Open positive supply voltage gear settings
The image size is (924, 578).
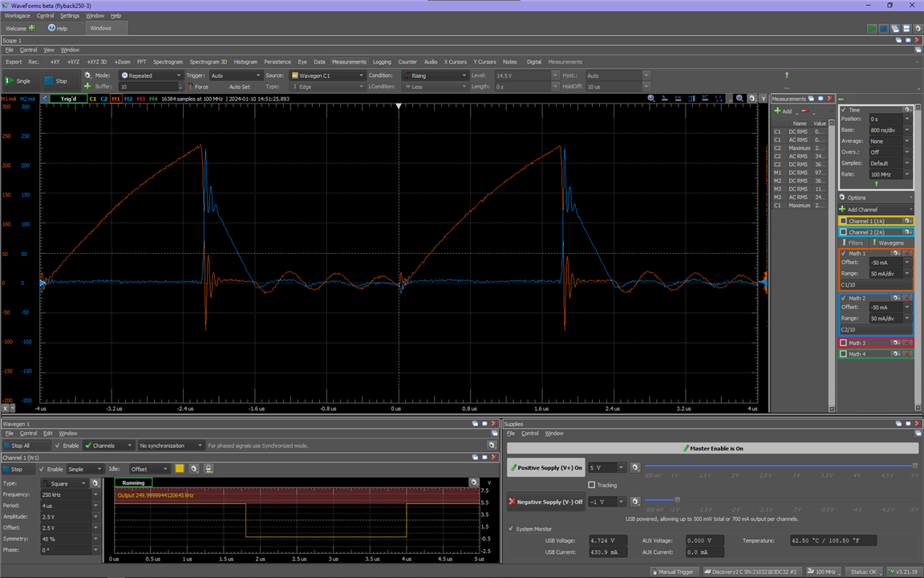[x=635, y=467]
